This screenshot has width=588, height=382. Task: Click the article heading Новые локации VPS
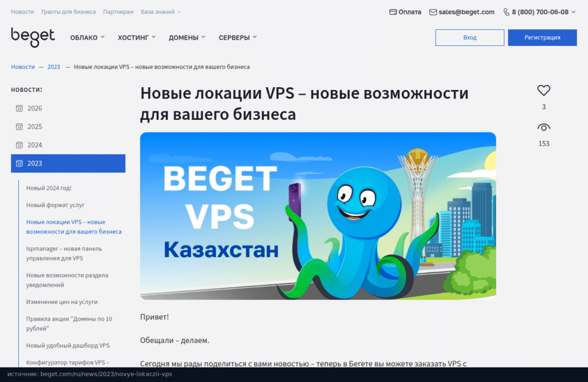pos(304,104)
